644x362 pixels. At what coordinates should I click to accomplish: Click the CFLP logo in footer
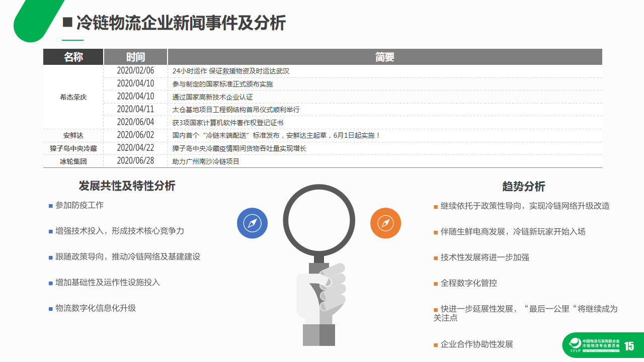click(575, 345)
